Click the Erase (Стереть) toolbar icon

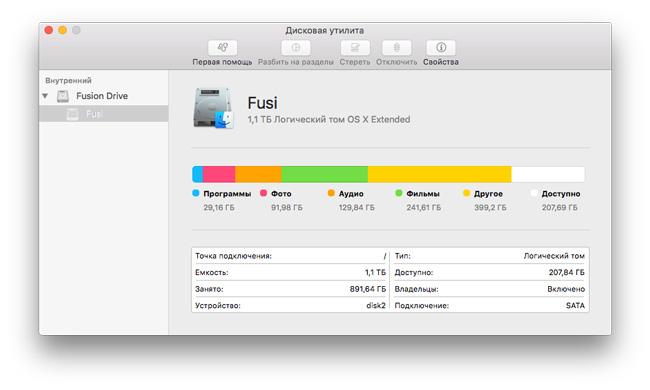point(355,48)
